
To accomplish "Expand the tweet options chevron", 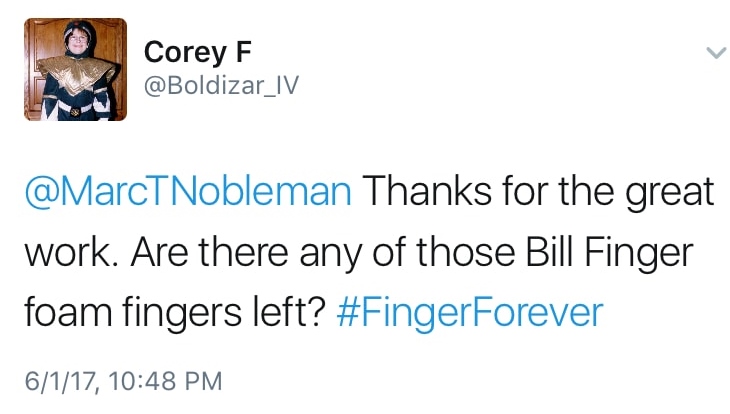I will pyautogui.click(x=714, y=53).
